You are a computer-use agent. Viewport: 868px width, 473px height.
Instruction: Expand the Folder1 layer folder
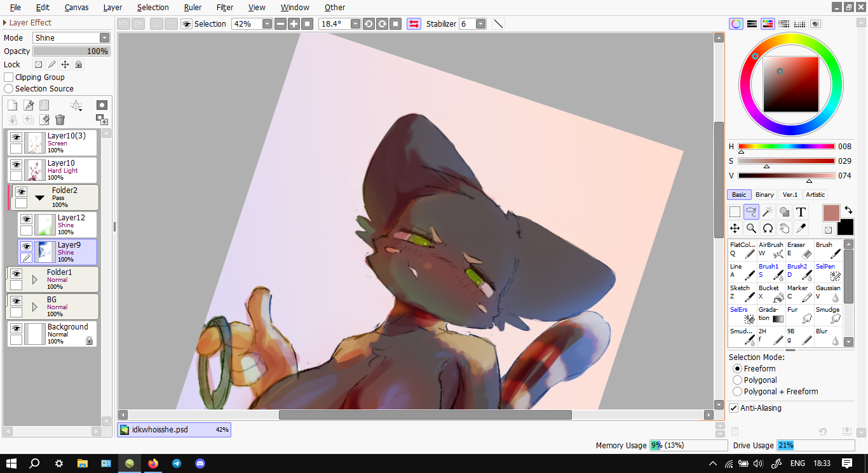[35, 279]
